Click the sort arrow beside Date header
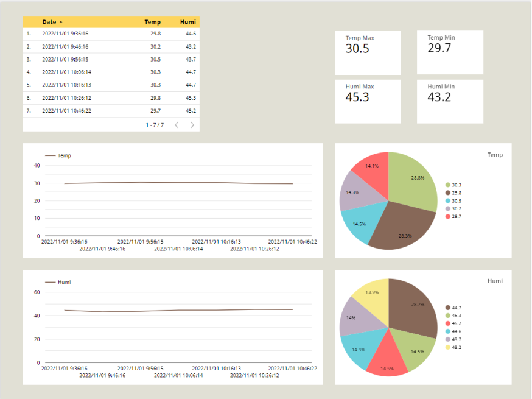Viewport: 532px width, 399px height. point(61,22)
